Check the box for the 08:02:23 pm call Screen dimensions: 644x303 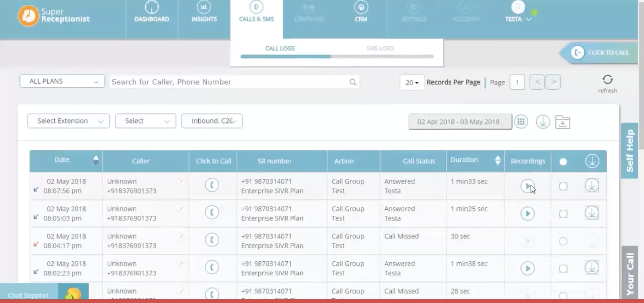coord(563,269)
